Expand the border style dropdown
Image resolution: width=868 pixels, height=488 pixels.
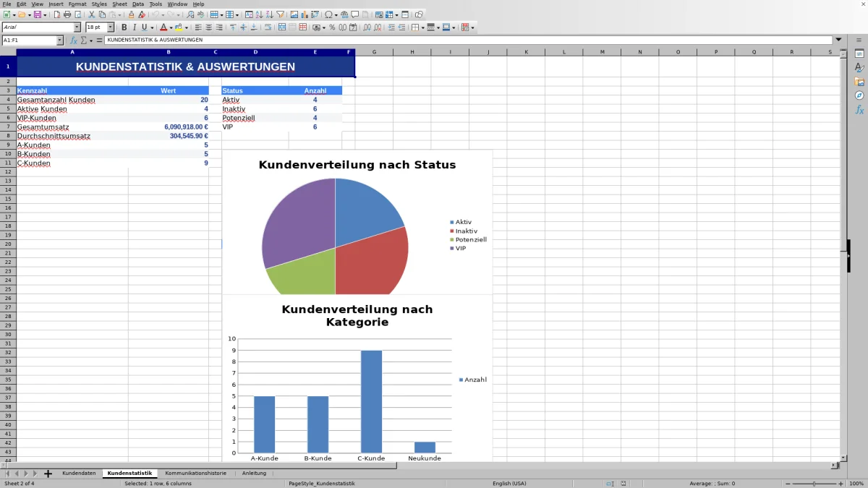[438, 27]
